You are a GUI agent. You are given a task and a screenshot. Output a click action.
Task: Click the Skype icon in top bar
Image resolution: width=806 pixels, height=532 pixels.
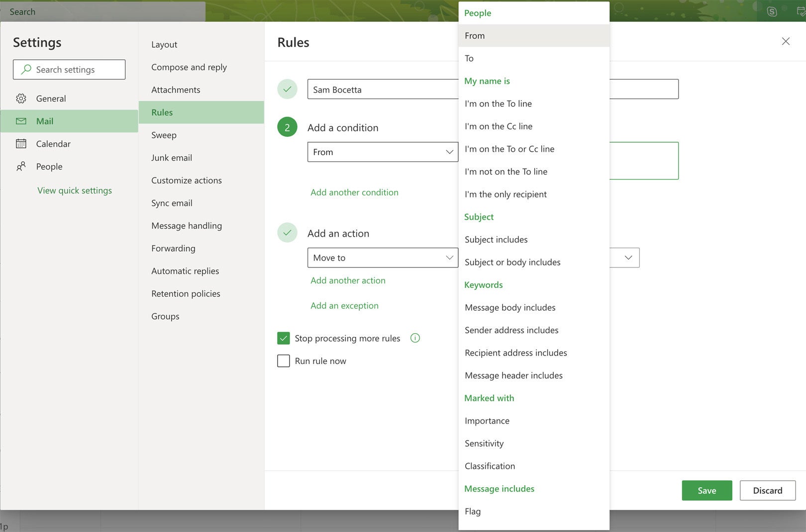pos(772,11)
